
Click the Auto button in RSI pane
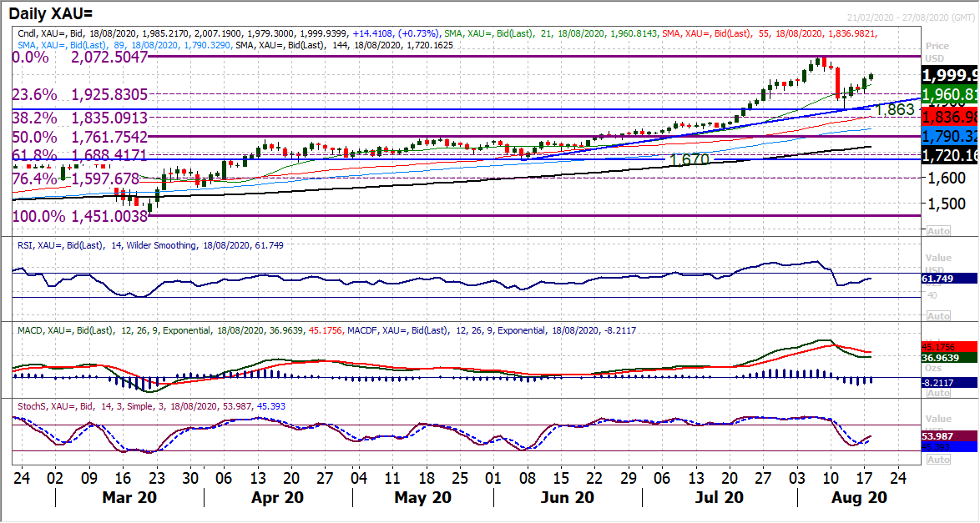pos(938,316)
